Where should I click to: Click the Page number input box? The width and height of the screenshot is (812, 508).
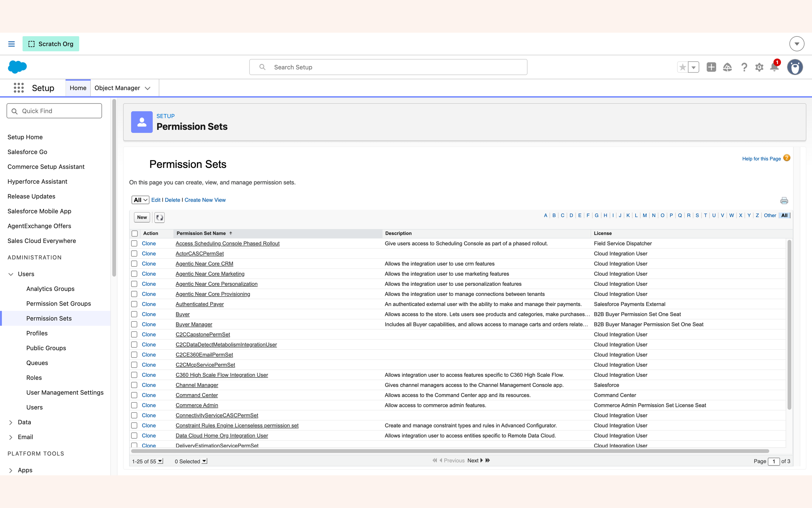coord(773,461)
